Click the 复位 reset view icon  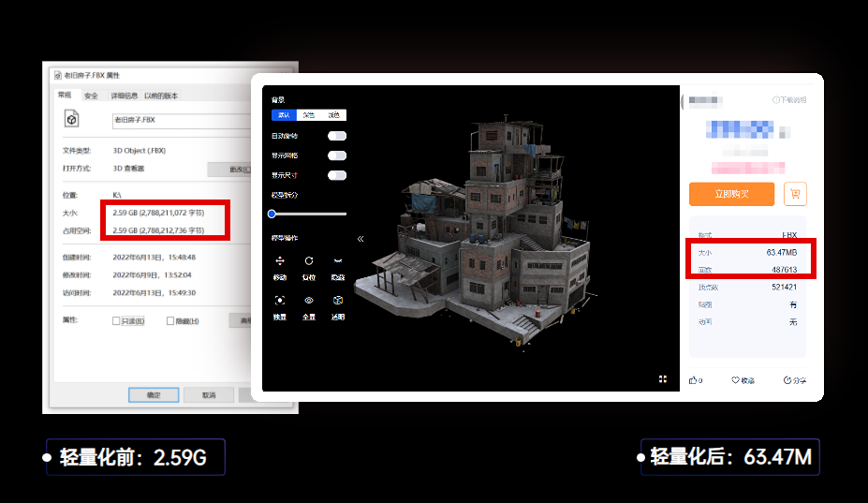[309, 261]
